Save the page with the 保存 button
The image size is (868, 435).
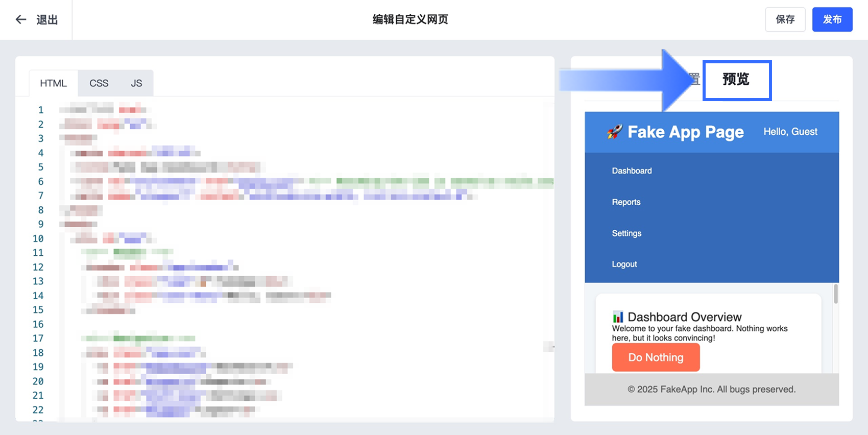tap(785, 19)
